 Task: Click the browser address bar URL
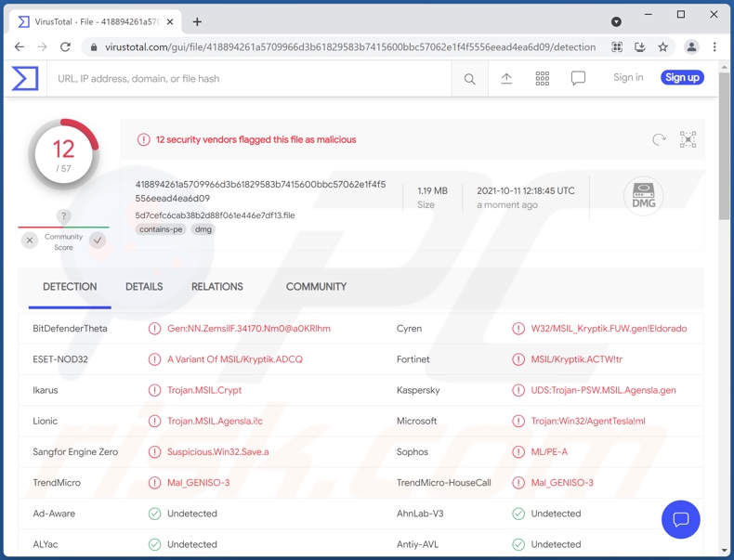pos(350,47)
